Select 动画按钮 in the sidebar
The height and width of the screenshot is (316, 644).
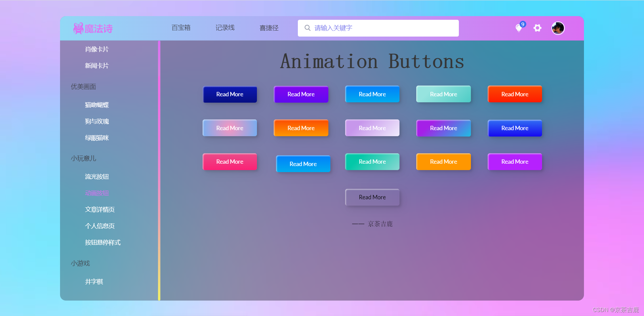point(97,193)
